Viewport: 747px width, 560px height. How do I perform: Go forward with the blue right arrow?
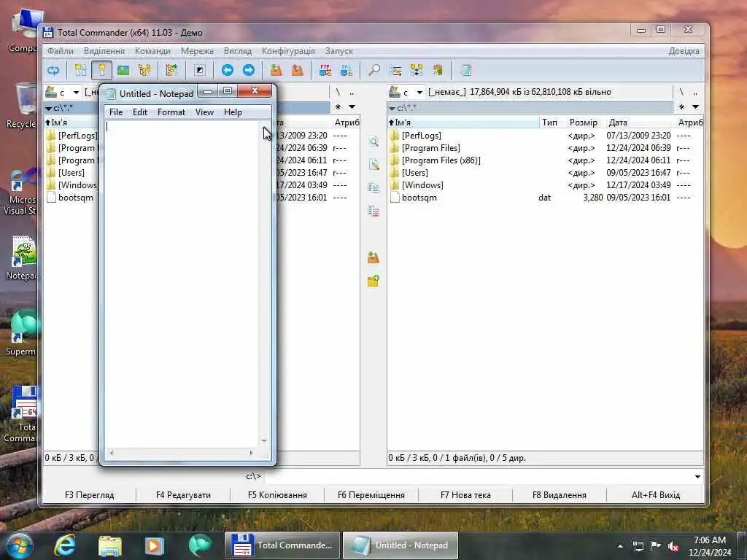249,71
